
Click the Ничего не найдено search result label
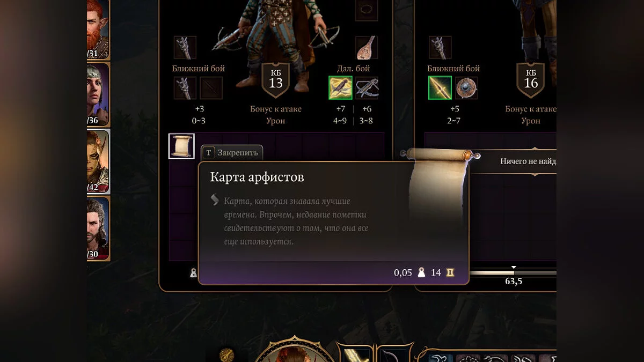[528, 161]
